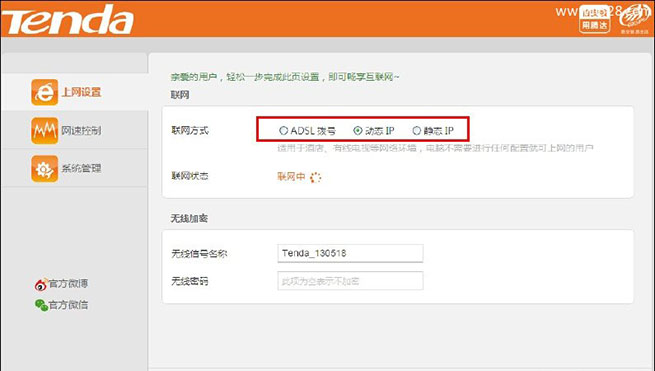Click the 无线信号名称 input field
The image size is (655, 371).
(350, 253)
